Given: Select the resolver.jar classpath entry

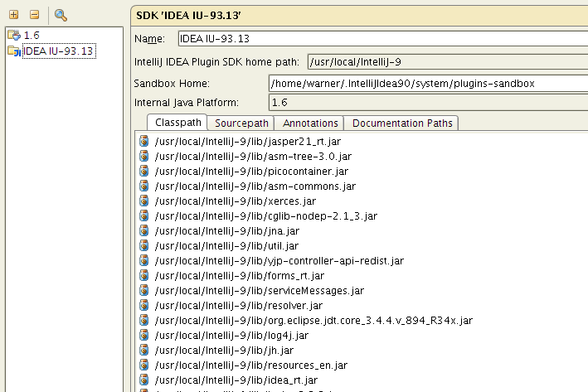Looking at the screenshot, I should click(x=239, y=306).
